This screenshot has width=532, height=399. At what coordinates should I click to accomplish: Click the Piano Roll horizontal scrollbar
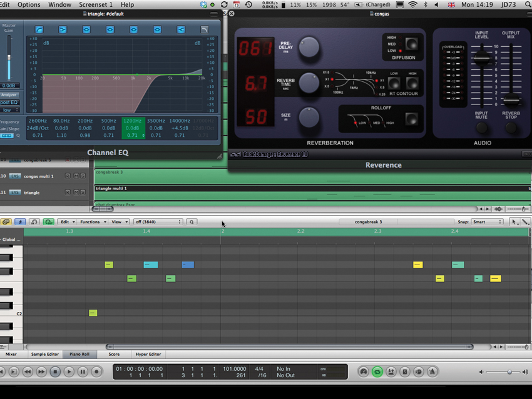tap(289, 347)
